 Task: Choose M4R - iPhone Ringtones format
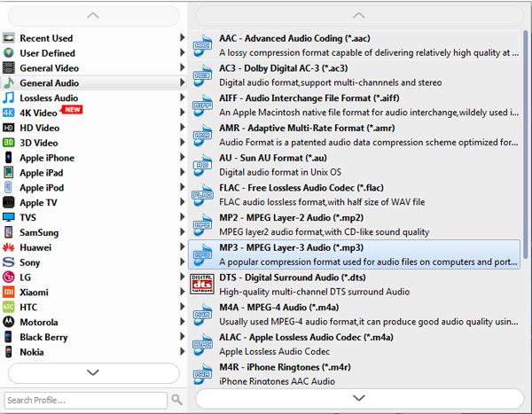(354, 373)
